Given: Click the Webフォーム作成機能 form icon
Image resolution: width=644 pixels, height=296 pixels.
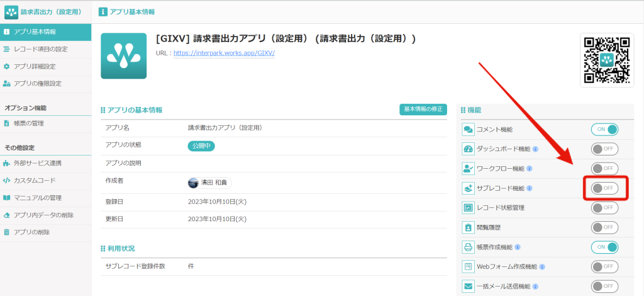Looking at the screenshot, I should 468,266.
